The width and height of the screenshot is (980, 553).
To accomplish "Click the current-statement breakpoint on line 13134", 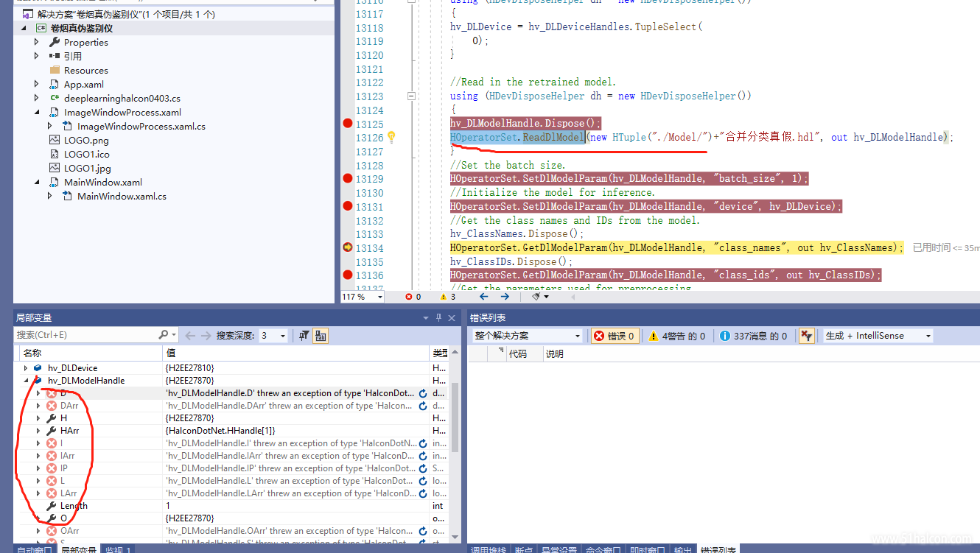I will click(348, 247).
